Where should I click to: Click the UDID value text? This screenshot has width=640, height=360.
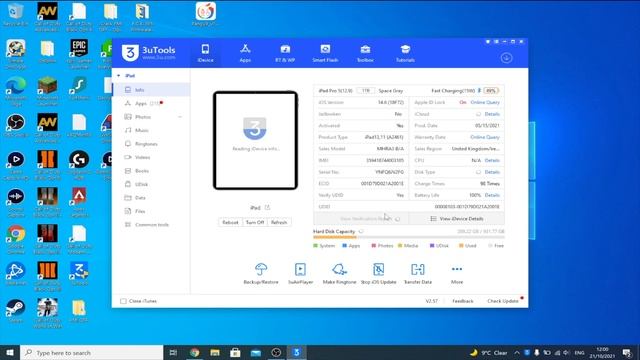coord(467,207)
